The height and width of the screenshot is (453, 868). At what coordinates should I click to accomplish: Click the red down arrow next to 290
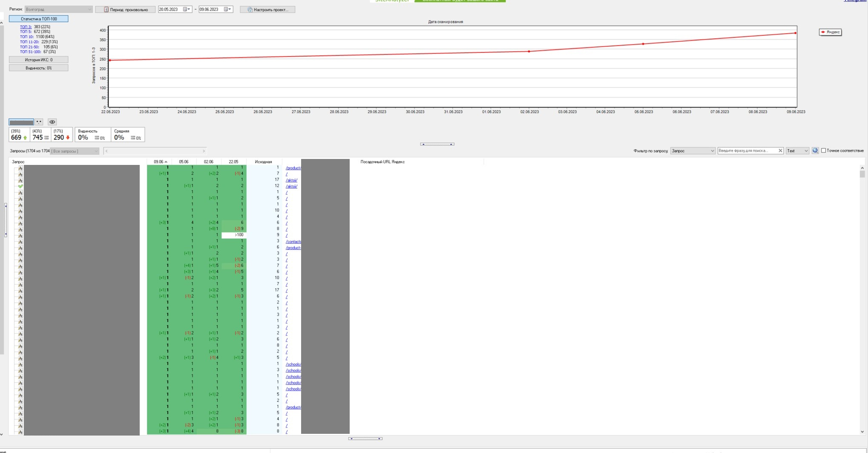[x=68, y=138]
